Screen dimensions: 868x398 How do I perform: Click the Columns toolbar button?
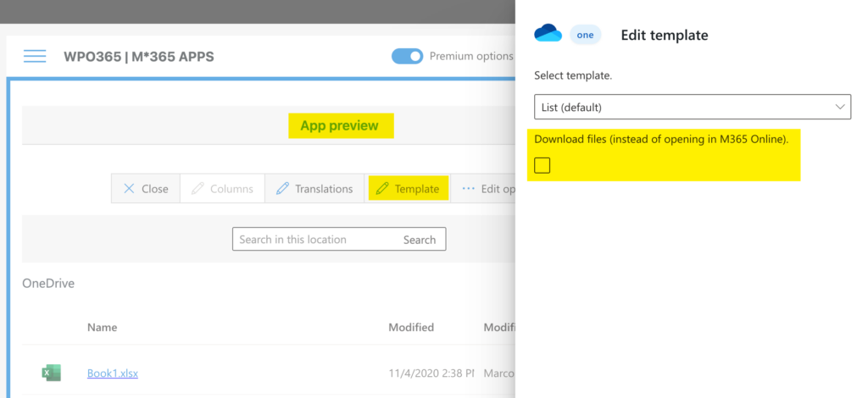click(x=222, y=189)
